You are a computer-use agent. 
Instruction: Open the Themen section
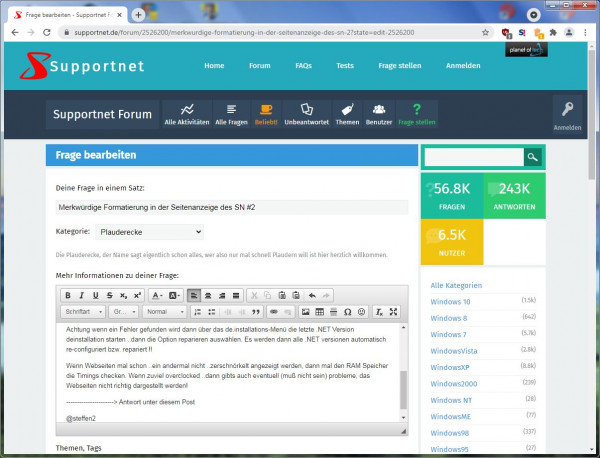(347, 114)
